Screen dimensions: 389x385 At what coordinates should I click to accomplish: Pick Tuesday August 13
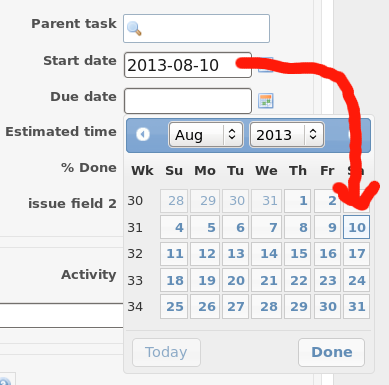235,254
